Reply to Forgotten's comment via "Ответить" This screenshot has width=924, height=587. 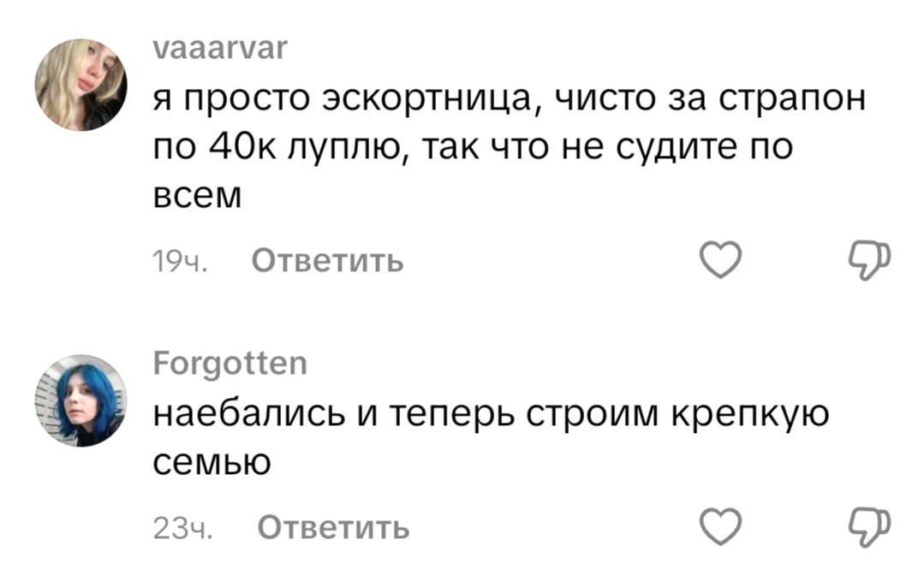[x=333, y=528]
